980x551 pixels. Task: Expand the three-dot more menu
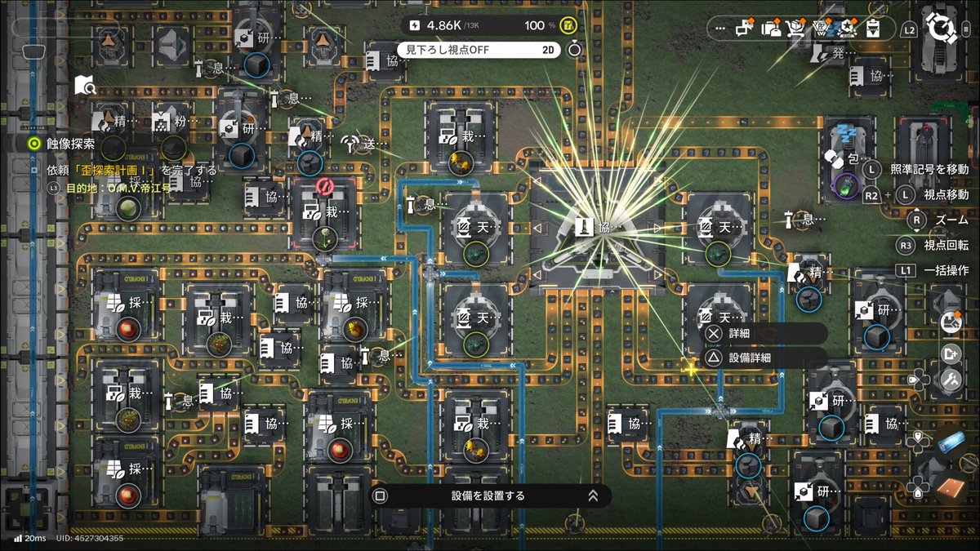[x=719, y=29]
